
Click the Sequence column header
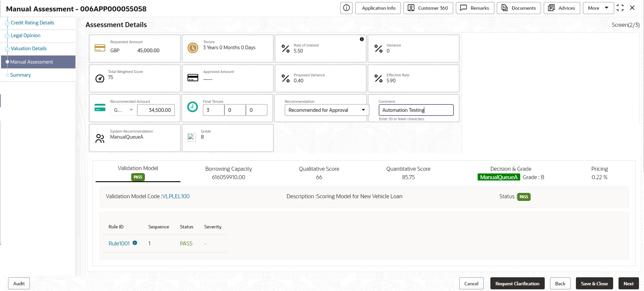[159, 227]
